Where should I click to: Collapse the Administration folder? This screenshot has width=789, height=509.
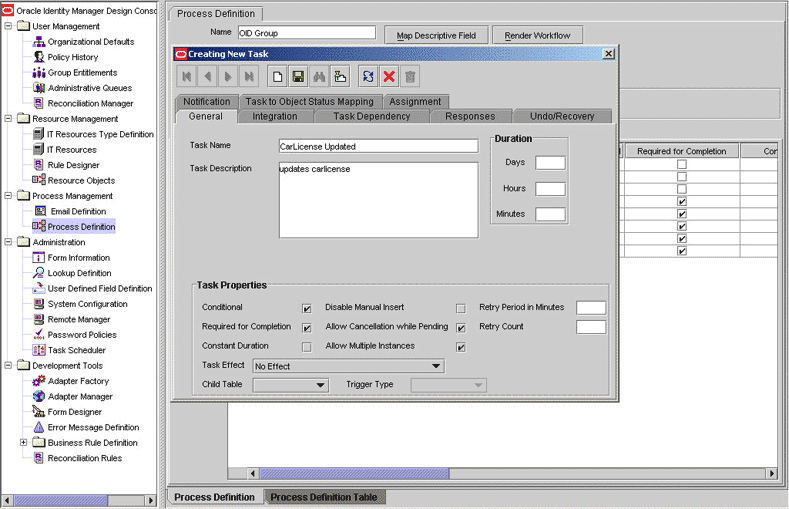8,241
